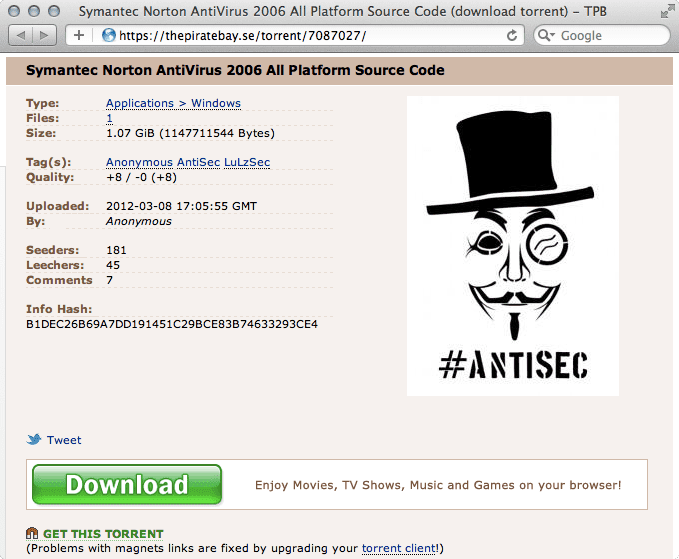This screenshot has width=679, height=559.
Task: Open the Google search magnifier dropdown
Action: pyautogui.click(x=546, y=36)
